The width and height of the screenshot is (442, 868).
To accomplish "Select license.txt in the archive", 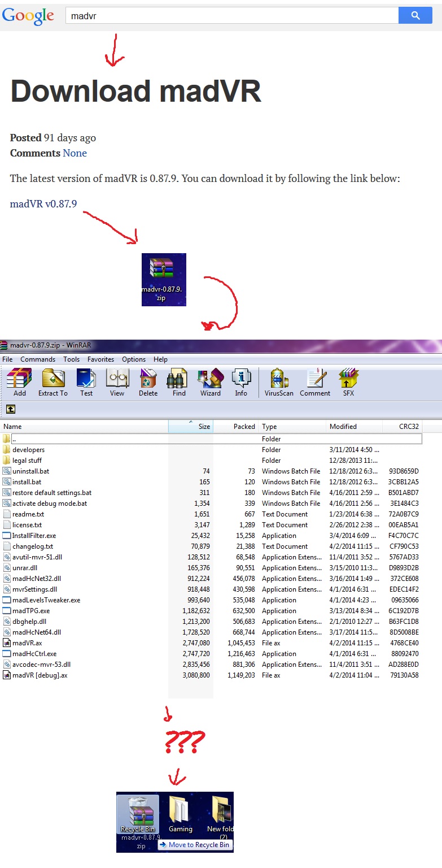I will (x=211, y=525).
